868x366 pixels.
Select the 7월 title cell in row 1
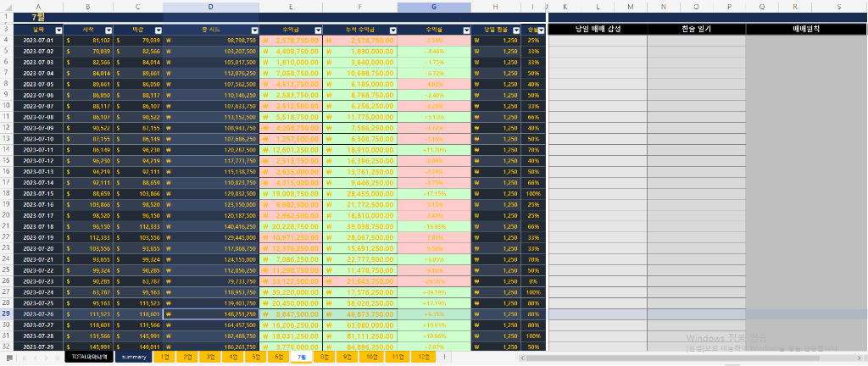38,17
